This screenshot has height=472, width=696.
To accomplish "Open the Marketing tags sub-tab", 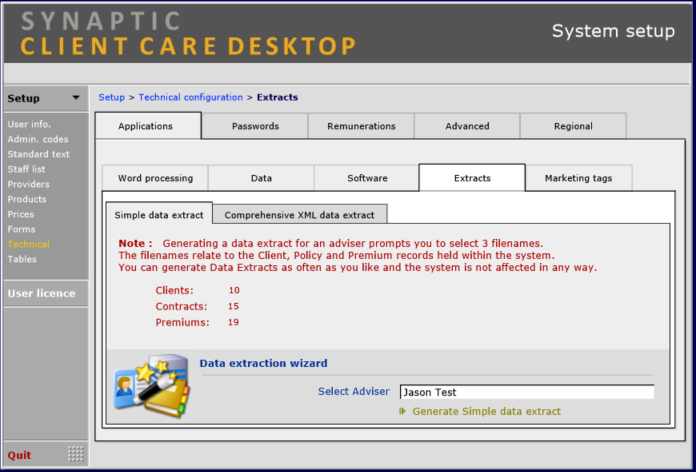I will (579, 178).
